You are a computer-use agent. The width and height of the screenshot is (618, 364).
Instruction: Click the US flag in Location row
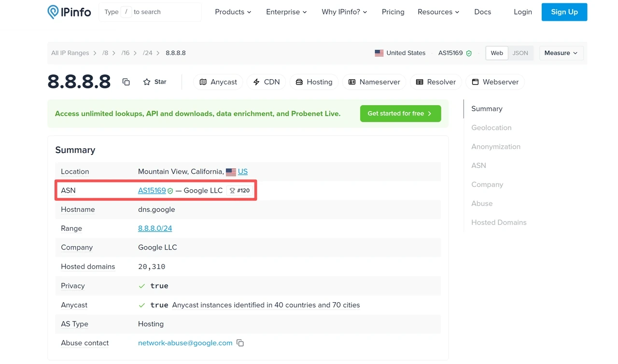click(231, 172)
